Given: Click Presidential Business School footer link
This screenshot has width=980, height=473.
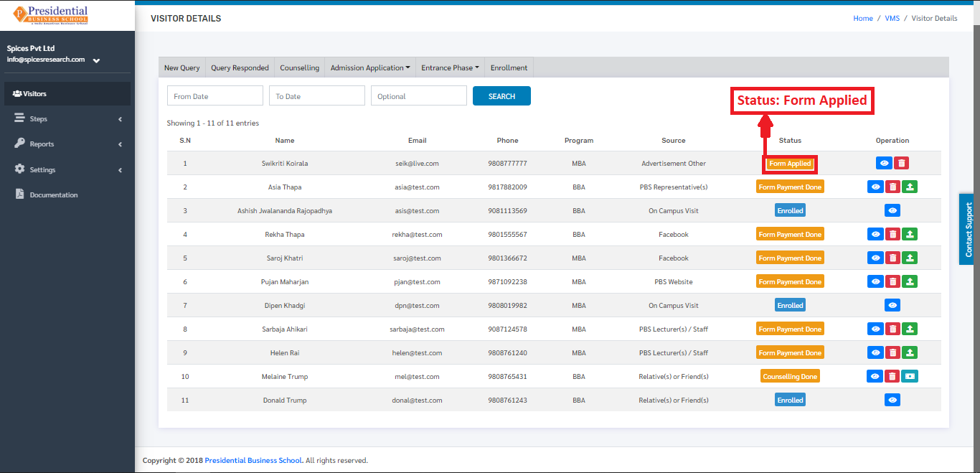Looking at the screenshot, I should (x=253, y=460).
